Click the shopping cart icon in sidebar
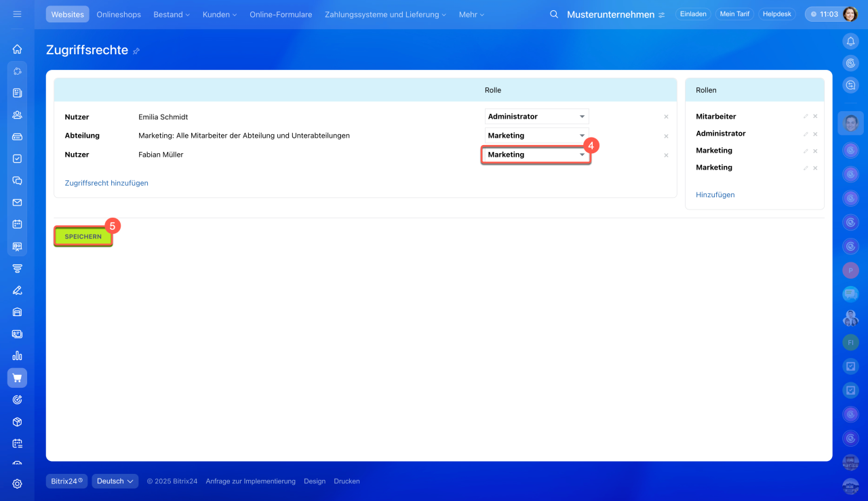The image size is (868, 501). click(x=17, y=378)
